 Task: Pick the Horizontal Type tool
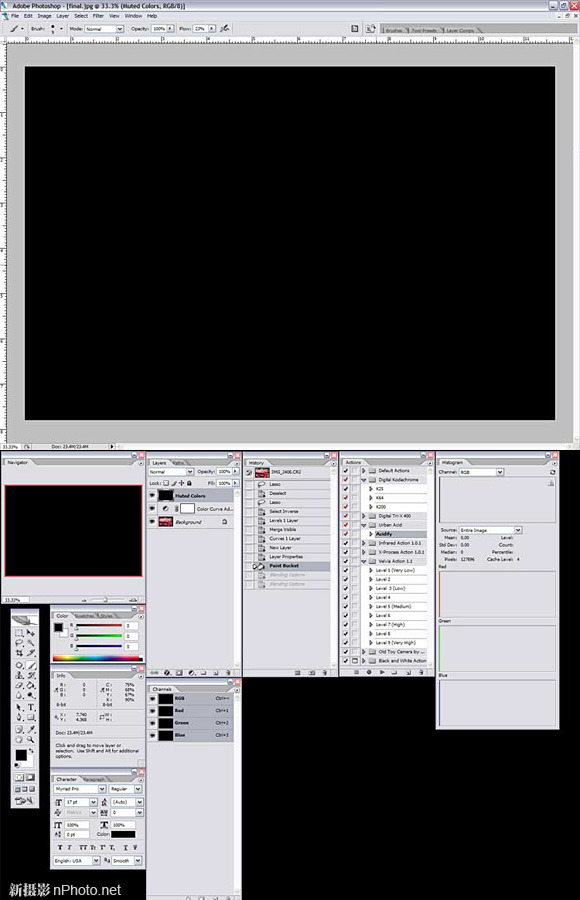click(x=31, y=707)
